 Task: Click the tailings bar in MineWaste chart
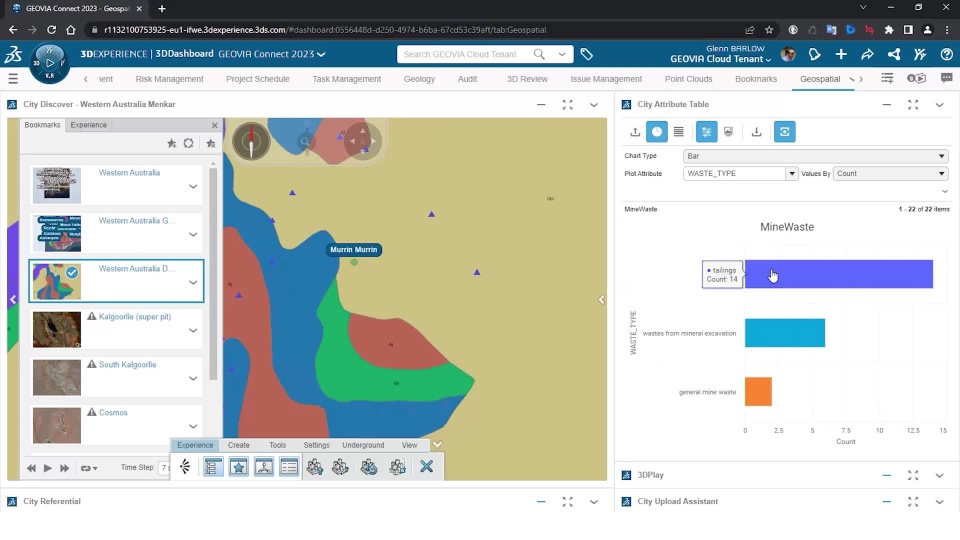[838, 274]
